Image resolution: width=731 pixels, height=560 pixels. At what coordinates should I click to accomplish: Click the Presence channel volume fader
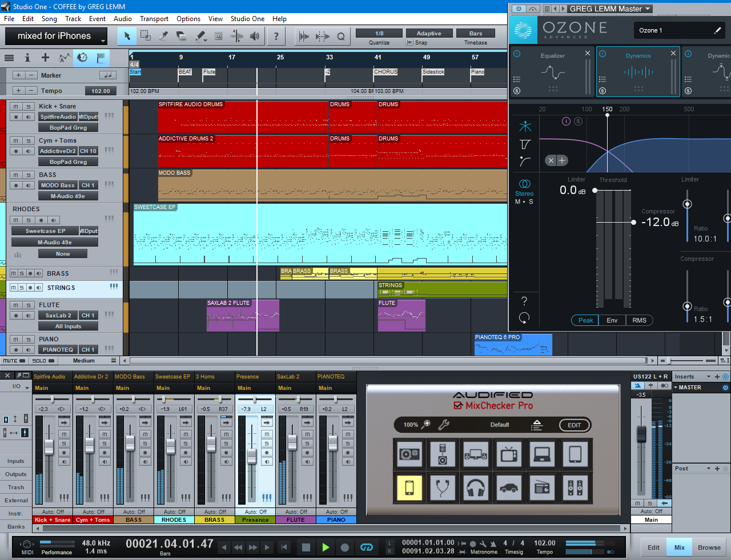pos(252,456)
